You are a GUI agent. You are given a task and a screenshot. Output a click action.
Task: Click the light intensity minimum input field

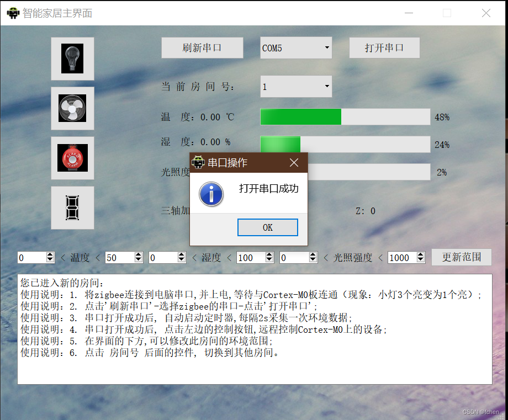[294, 257]
